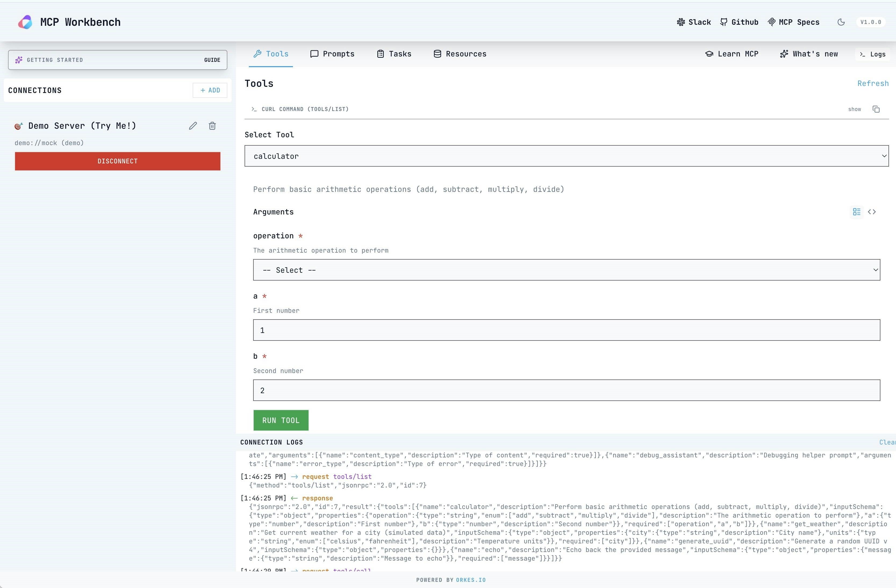896x588 pixels.
Task: Delete the Demo Server connection via trash icon
Action: click(x=212, y=126)
